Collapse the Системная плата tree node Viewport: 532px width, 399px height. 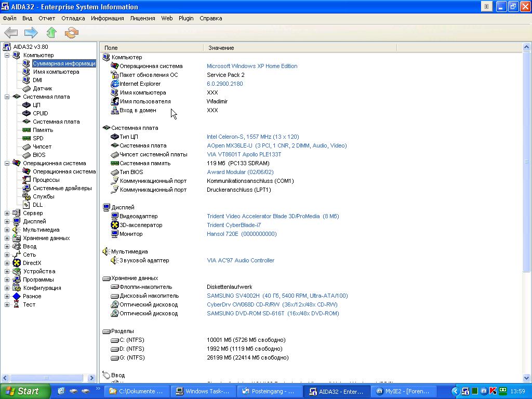[x=7, y=97]
